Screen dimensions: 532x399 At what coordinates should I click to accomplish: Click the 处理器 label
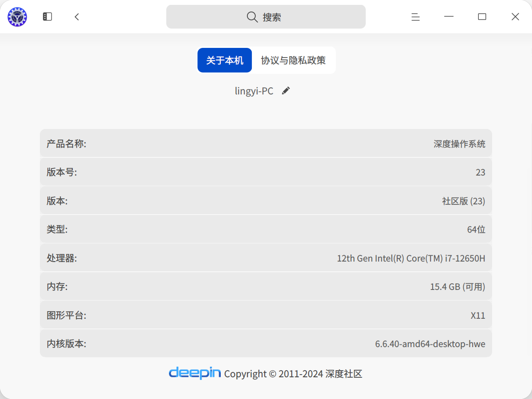62,258
